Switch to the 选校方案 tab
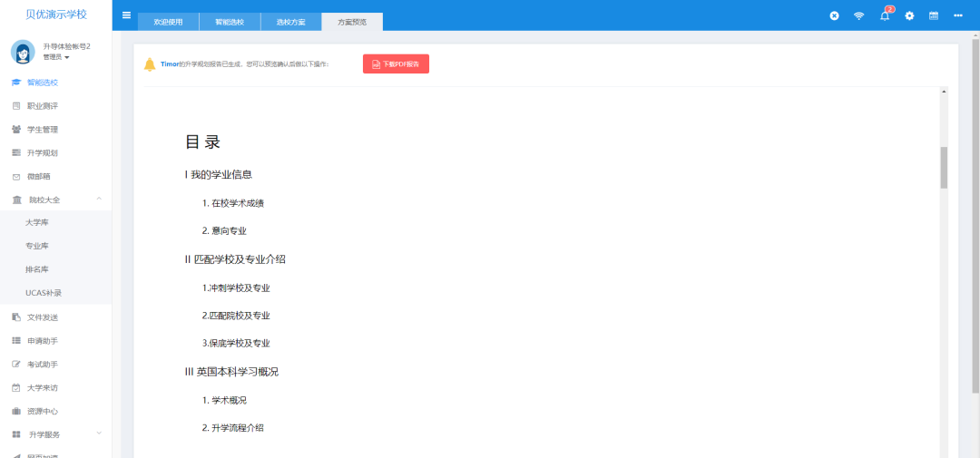Image resolution: width=980 pixels, height=458 pixels. click(290, 22)
